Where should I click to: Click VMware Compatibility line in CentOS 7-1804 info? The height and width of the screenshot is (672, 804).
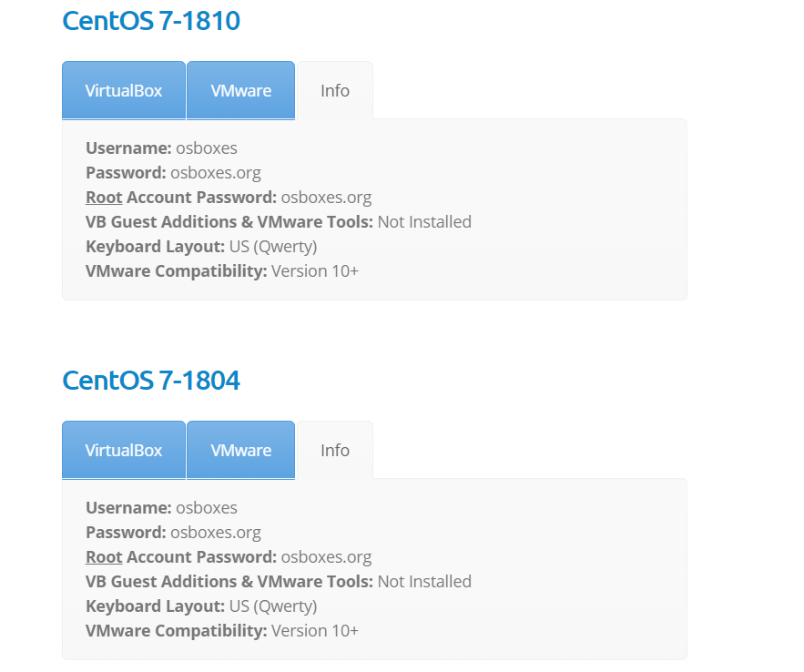click(x=222, y=630)
